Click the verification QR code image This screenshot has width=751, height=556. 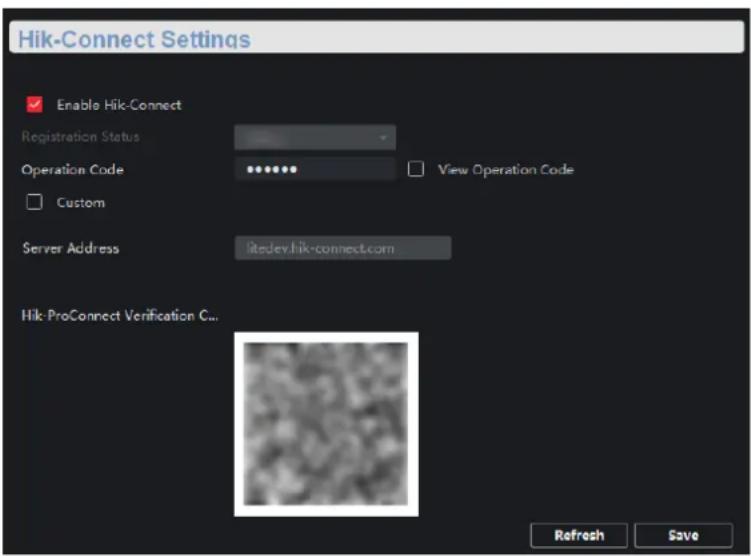326,424
